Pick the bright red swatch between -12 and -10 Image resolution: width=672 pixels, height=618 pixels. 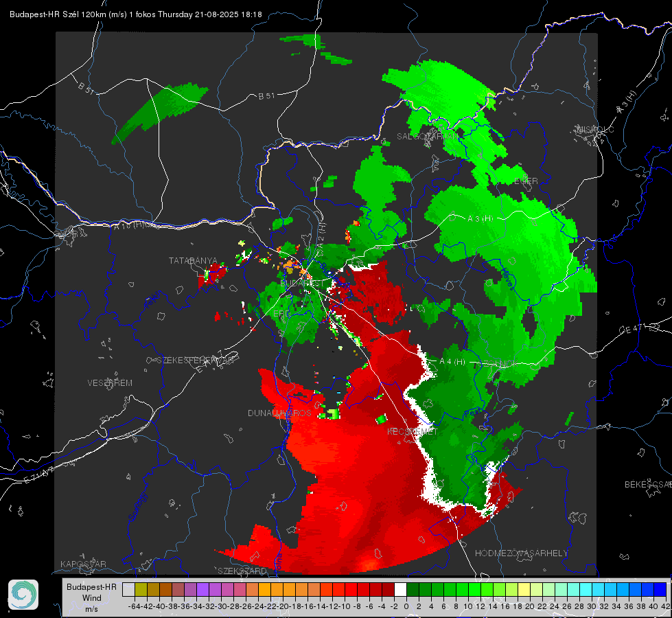click(x=338, y=589)
